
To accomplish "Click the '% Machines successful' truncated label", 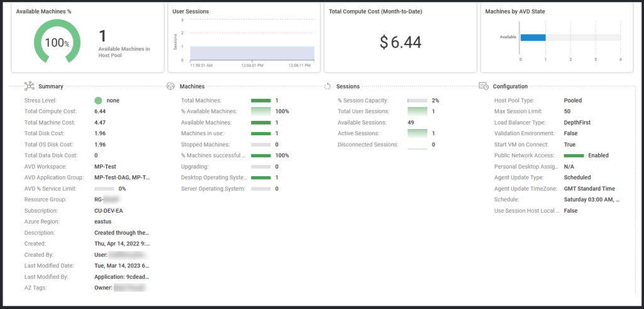I will coord(213,155).
